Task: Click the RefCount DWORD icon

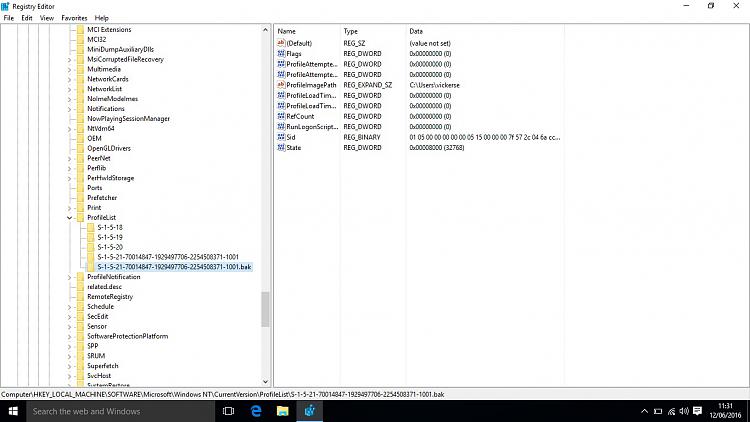Action: (x=281, y=116)
